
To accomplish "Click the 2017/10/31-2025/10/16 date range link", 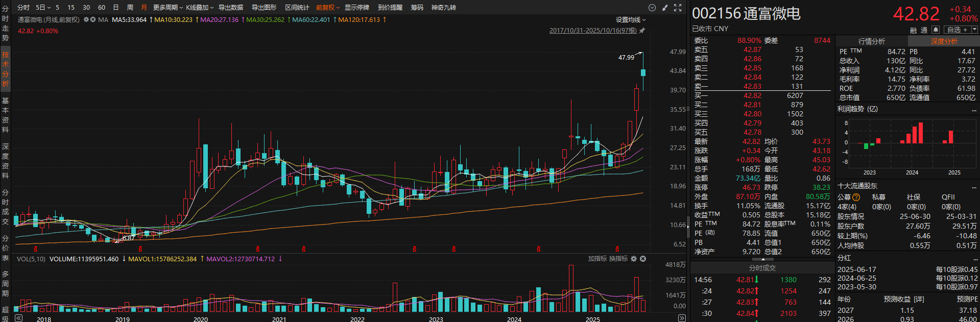I will [x=592, y=31].
